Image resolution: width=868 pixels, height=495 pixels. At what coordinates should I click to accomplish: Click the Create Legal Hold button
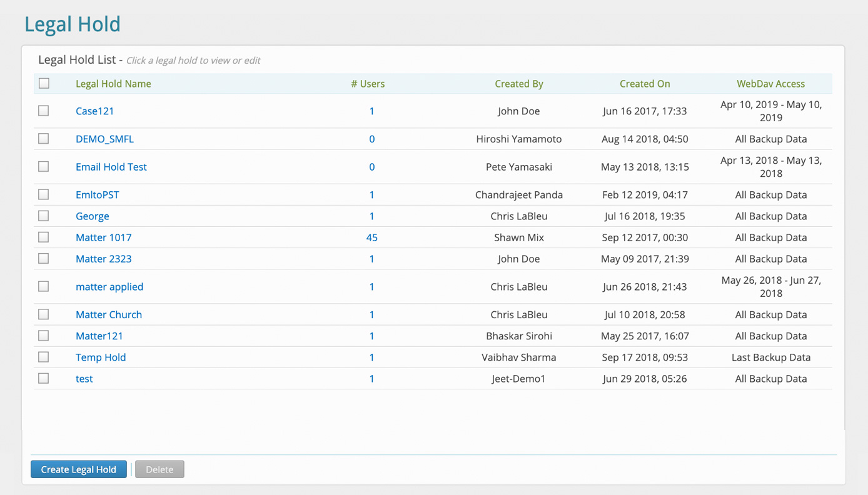coord(78,469)
